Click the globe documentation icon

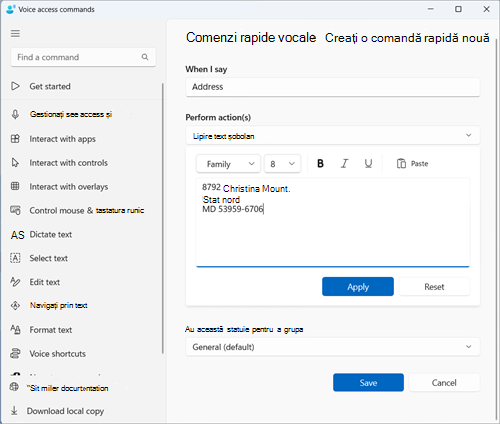click(x=14, y=387)
